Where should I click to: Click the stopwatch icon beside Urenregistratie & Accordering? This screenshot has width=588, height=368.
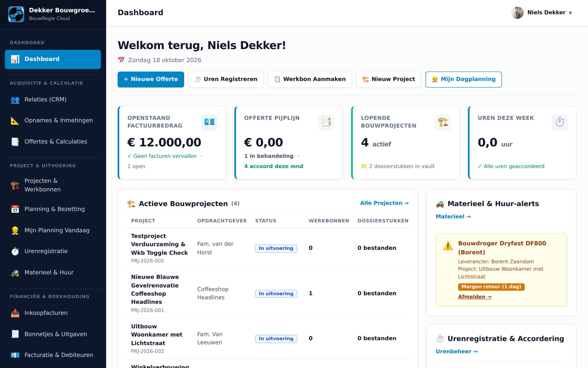click(440, 339)
